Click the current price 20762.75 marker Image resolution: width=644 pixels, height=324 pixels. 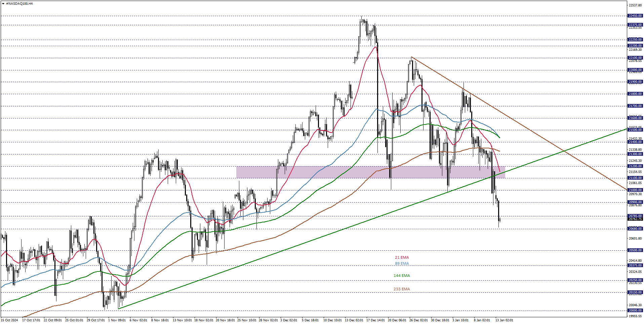(635, 219)
